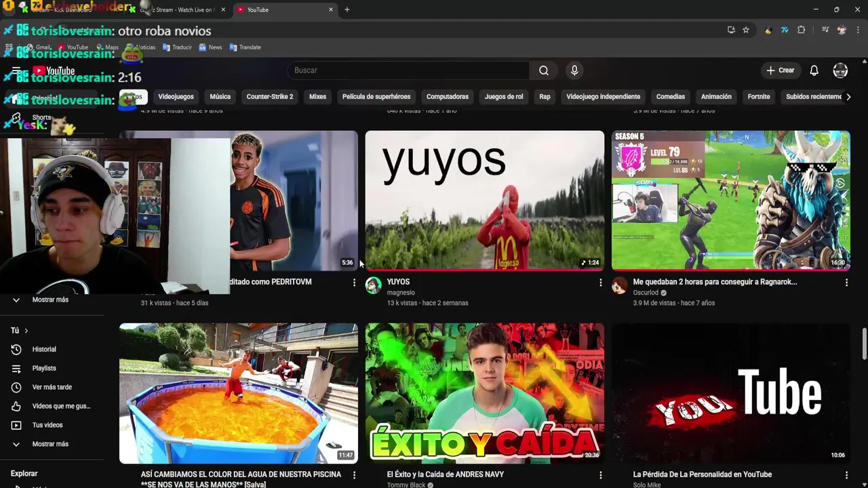Image resolution: width=868 pixels, height=488 pixels.
Task: Open the media controls music icon
Action: point(825,30)
